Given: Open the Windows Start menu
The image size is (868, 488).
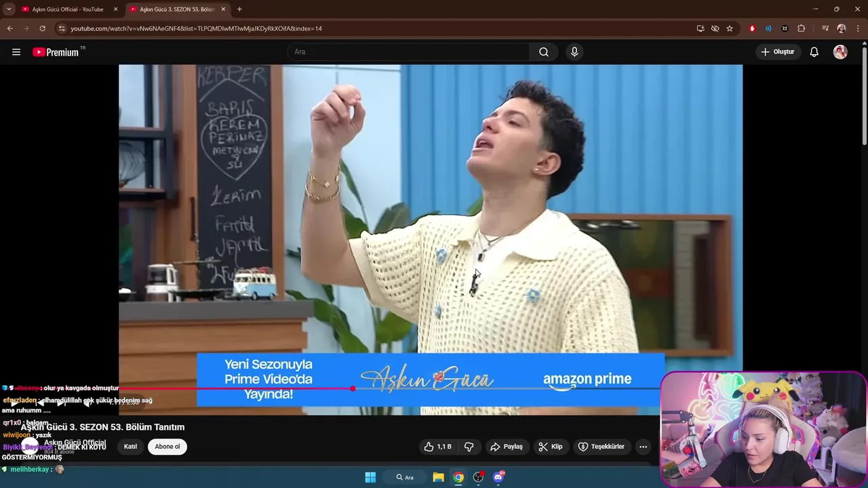Looking at the screenshot, I should [370, 477].
